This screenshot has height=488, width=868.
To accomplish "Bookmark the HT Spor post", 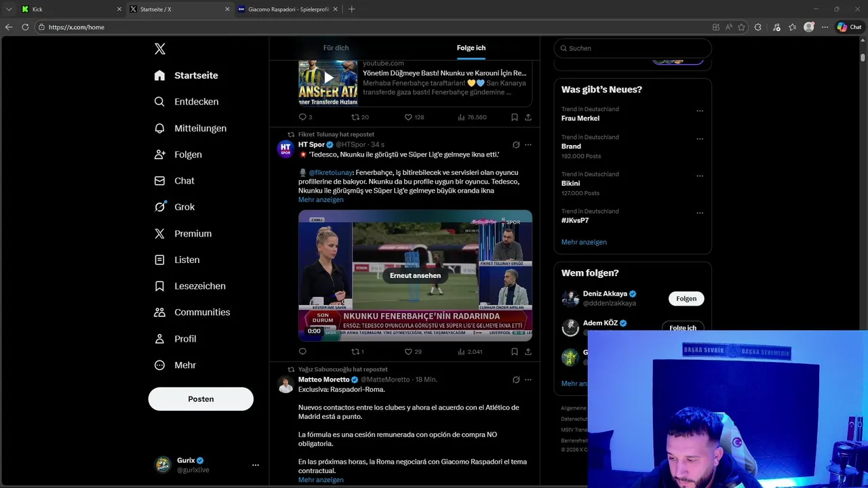I will tap(515, 352).
